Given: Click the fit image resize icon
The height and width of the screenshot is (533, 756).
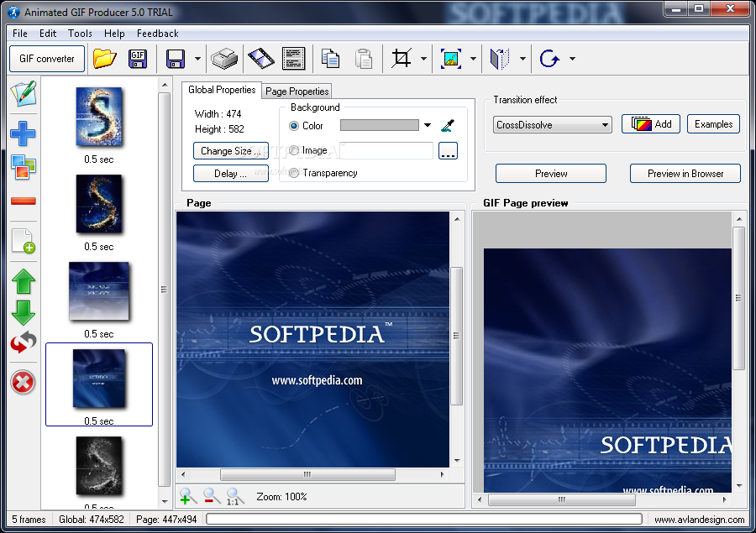Looking at the screenshot, I should coord(451,59).
